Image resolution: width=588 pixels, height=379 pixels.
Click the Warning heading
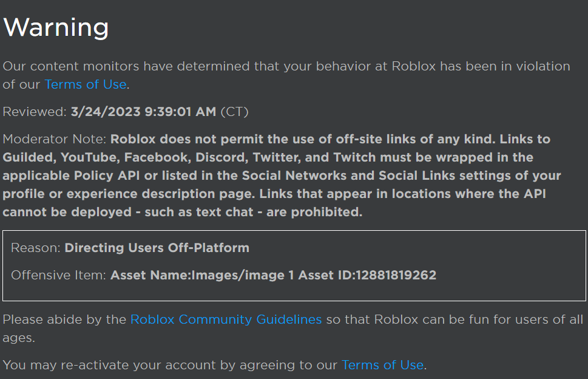coord(56,27)
